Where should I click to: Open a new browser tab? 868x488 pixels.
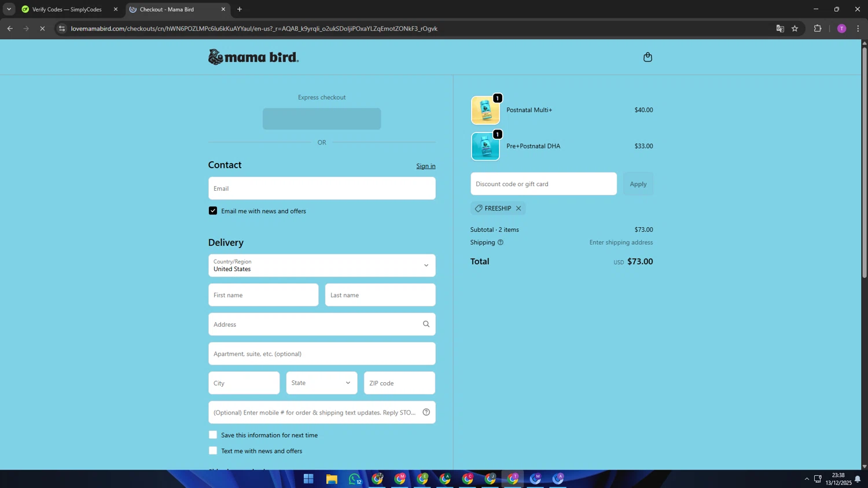(240, 9)
